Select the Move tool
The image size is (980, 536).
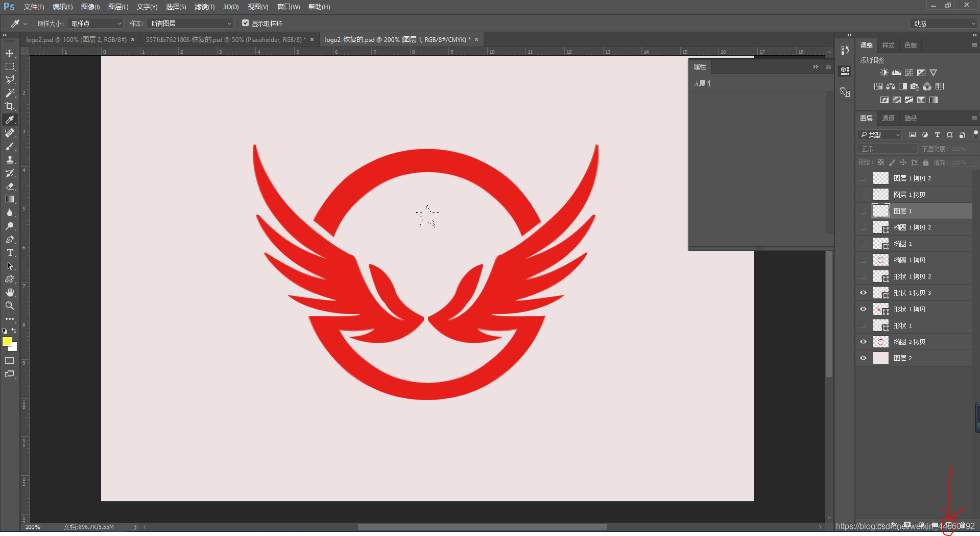pos(10,53)
